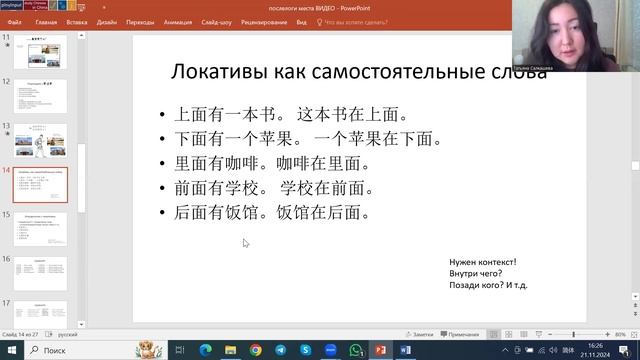Viewport: 640px width, 360px height.
Task: Open the Файл menu
Action: point(14,22)
